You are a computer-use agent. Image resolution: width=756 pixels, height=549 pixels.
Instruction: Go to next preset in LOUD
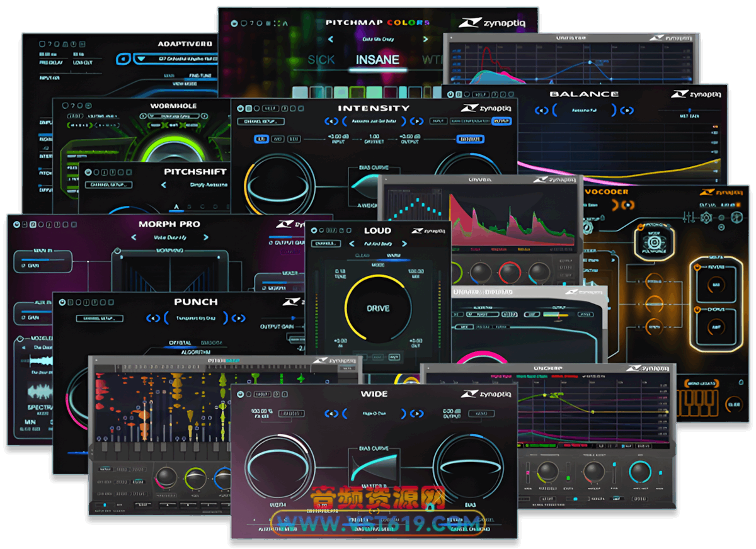click(404, 244)
